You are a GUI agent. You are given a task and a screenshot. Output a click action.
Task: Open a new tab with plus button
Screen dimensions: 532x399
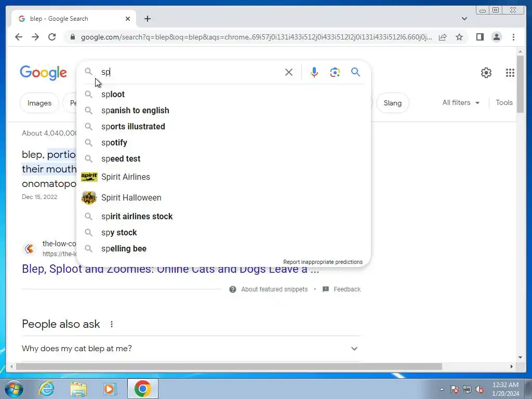tap(147, 19)
